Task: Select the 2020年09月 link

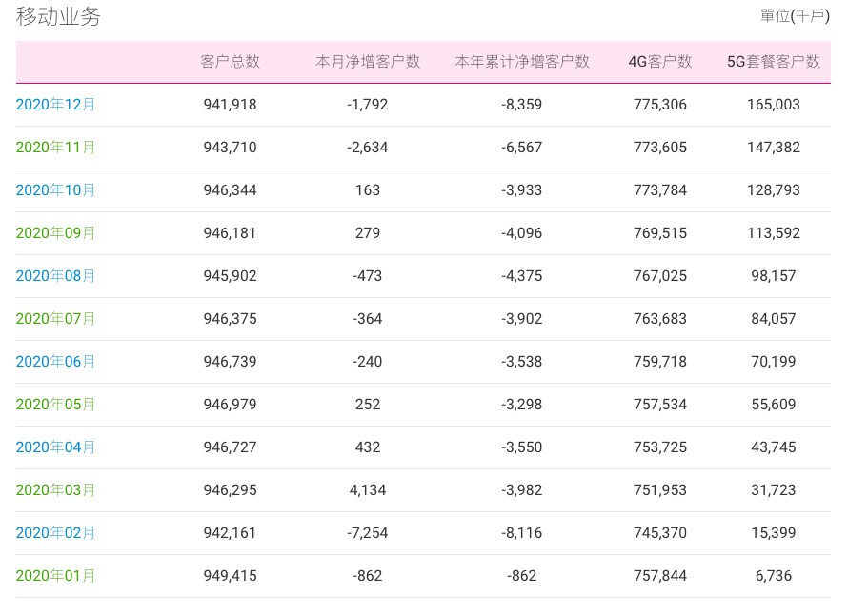Action: click(55, 233)
